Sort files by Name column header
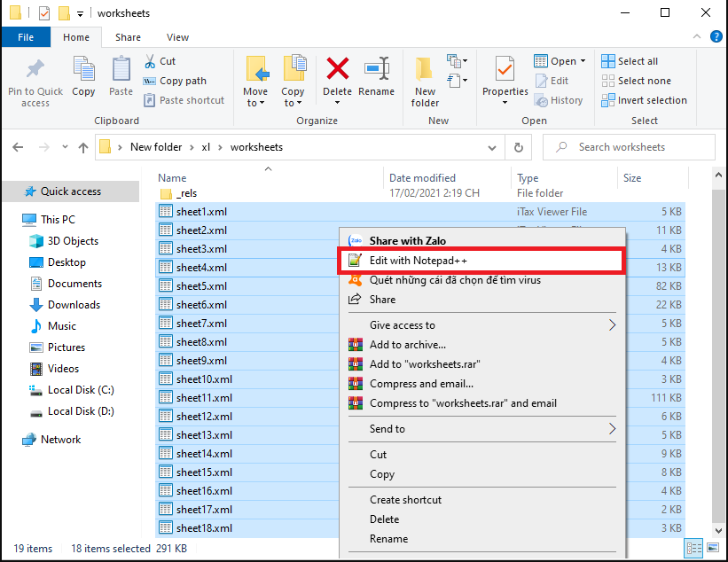 [172, 178]
